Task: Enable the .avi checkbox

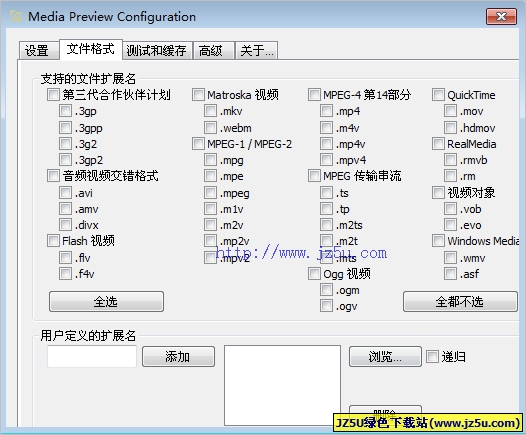Action: [65, 193]
